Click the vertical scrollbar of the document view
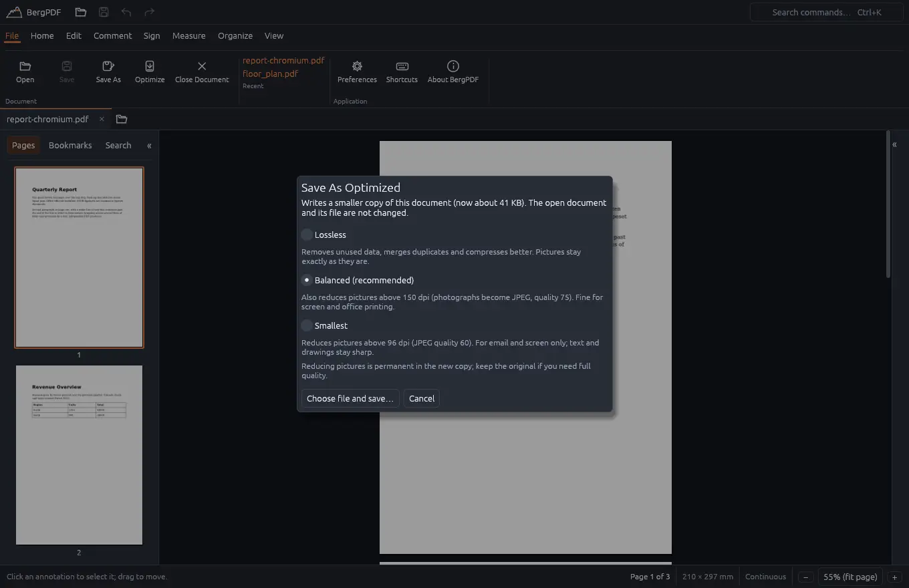Image resolution: width=909 pixels, height=588 pixels. (888, 205)
